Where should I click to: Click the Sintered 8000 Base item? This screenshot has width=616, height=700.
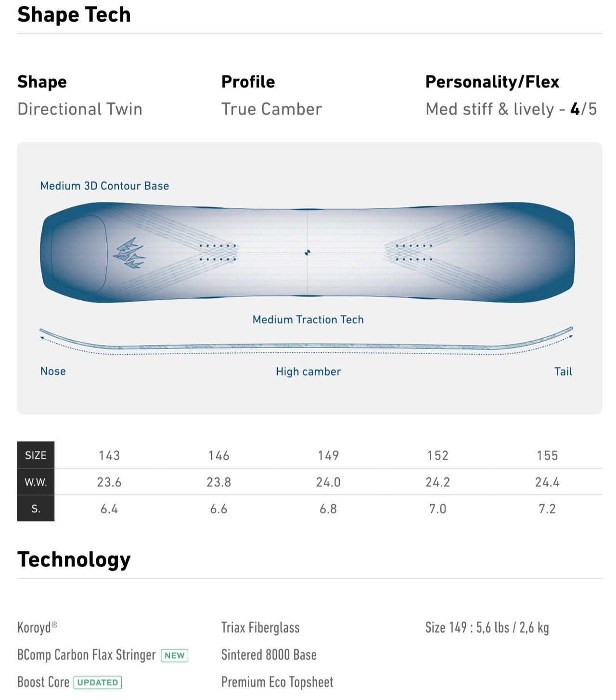coord(269,655)
